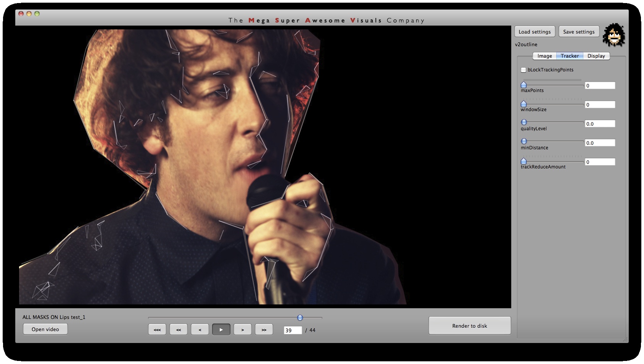This screenshot has height=364, width=644.
Task: Fast forward with the >> button
Action: [264, 330]
